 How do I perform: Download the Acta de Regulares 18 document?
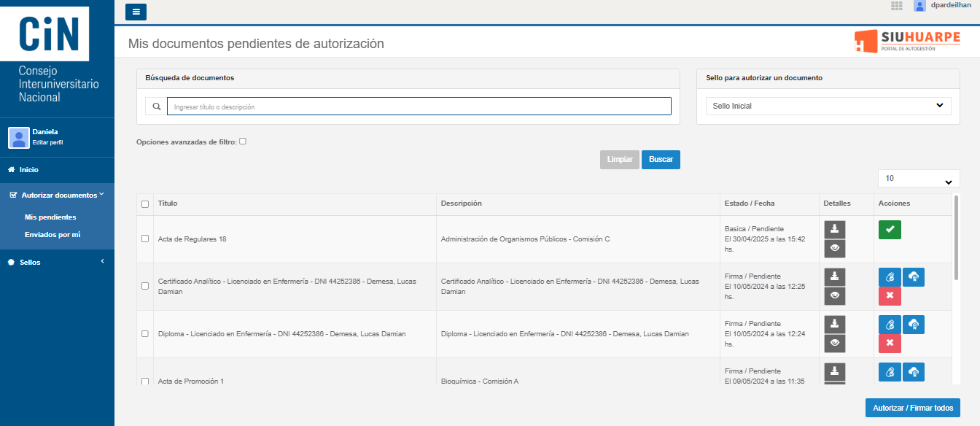tap(834, 229)
